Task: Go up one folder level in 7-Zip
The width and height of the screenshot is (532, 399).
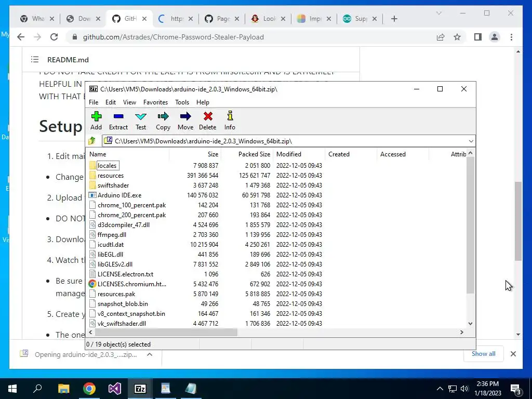Action: tap(92, 141)
